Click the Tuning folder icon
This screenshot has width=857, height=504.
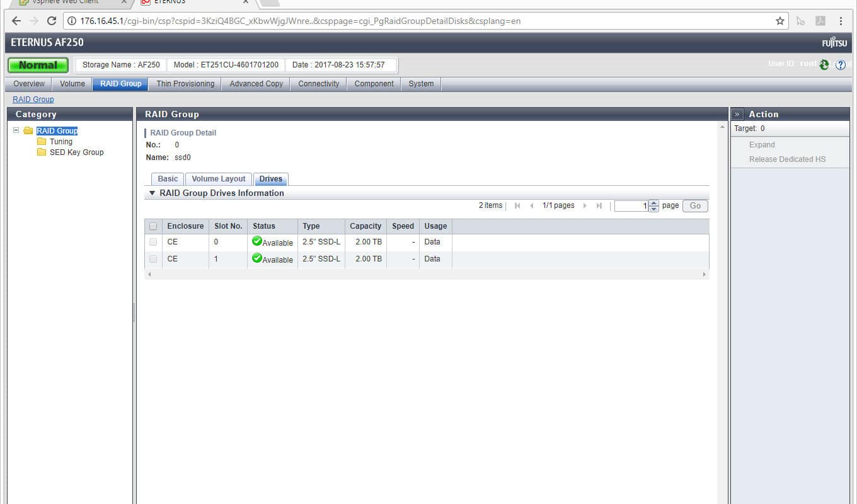pos(42,142)
